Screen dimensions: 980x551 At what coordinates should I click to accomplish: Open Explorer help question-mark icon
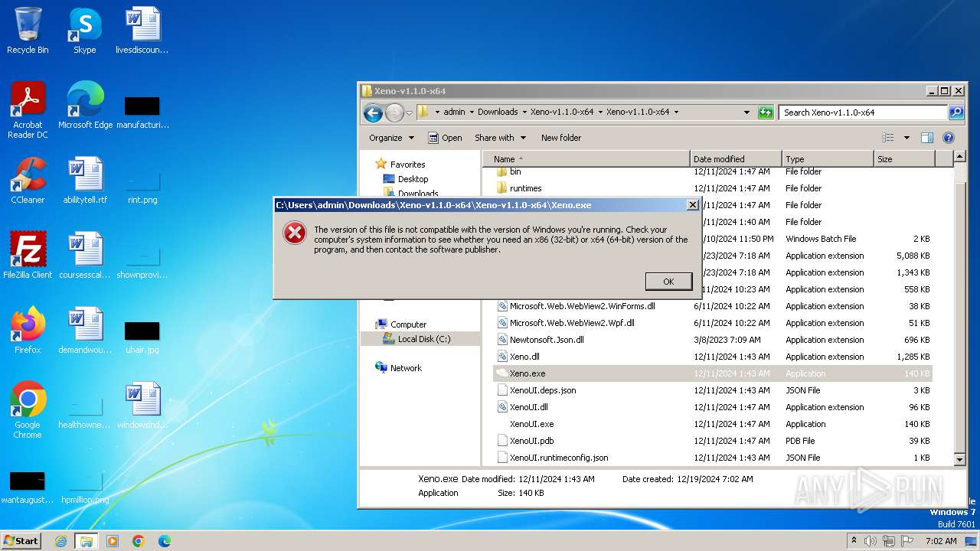click(x=949, y=138)
